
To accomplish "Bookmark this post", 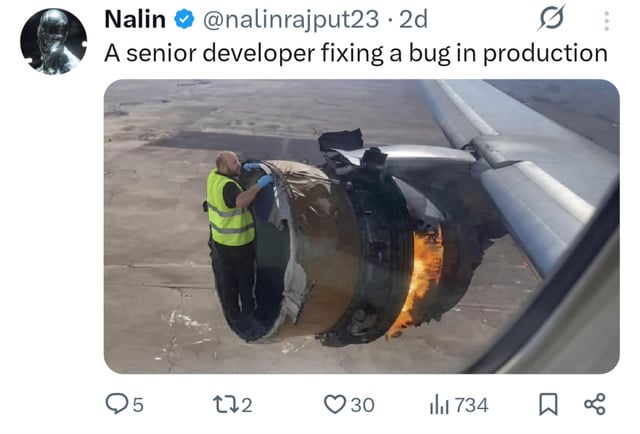I will 548,404.
